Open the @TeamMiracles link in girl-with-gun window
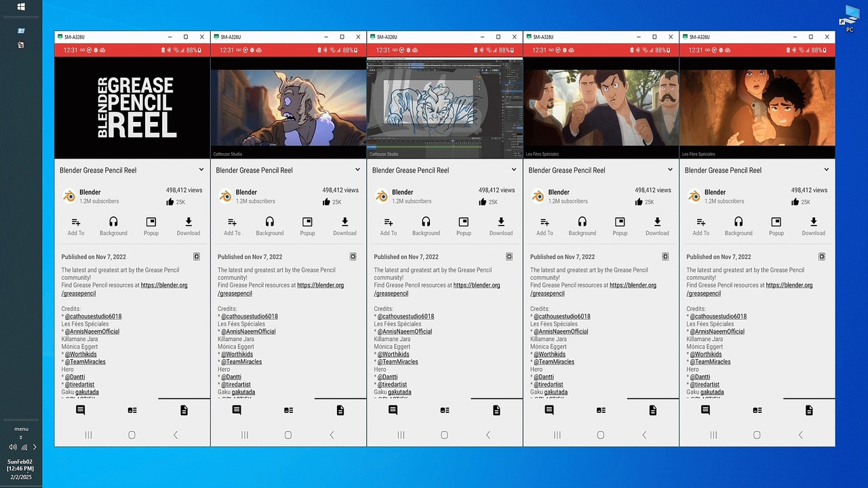The width and height of the screenshot is (868, 488). click(x=710, y=362)
